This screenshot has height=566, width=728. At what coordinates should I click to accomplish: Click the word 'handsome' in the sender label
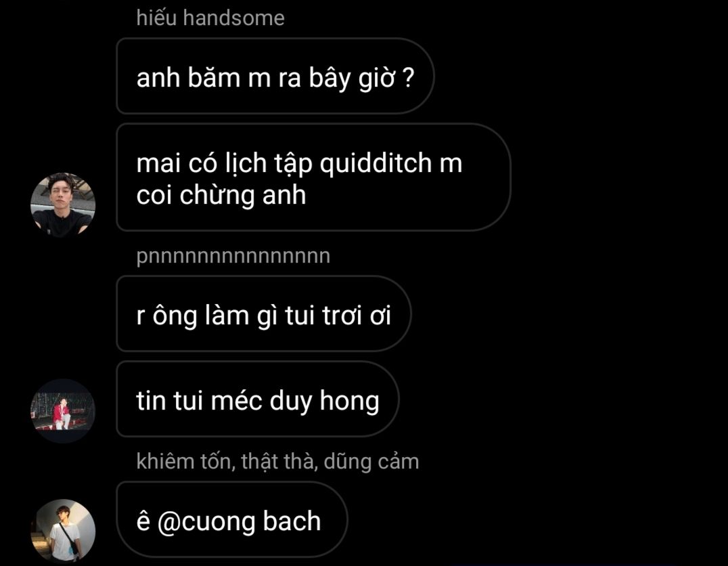(233, 18)
